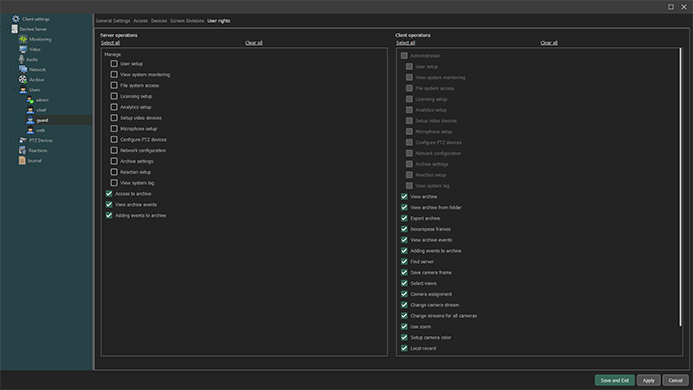Open the Archive film reel icon
This screenshot has height=390, width=693.
pos(23,80)
